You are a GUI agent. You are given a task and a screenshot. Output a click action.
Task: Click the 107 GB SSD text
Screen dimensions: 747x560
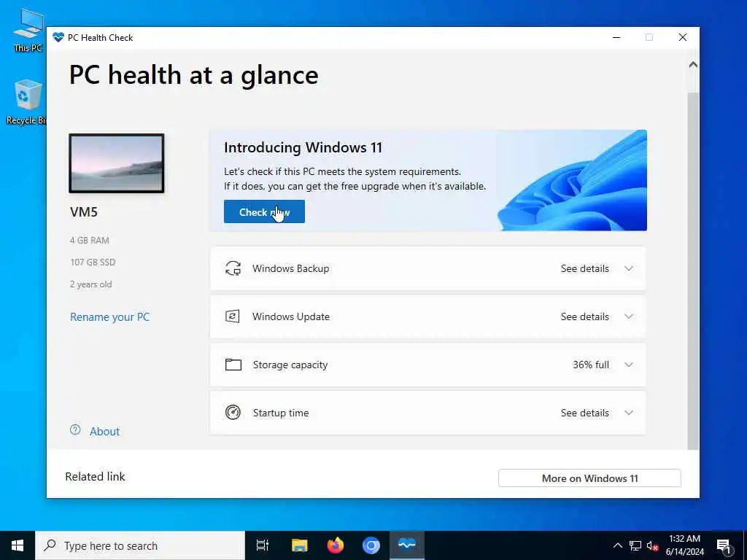point(93,262)
